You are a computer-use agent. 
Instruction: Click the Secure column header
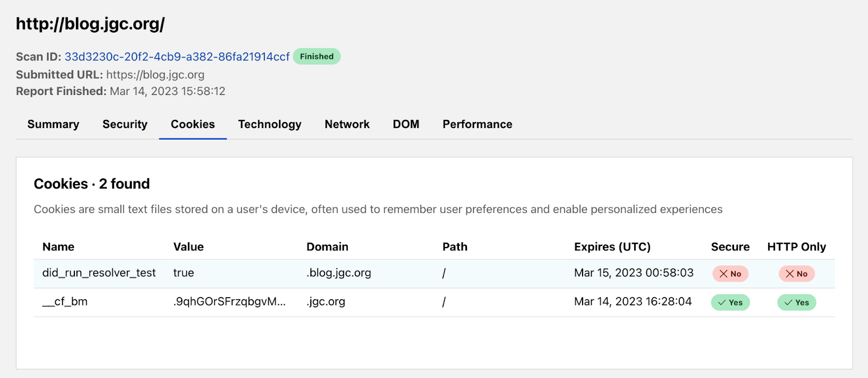pyautogui.click(x=730, y=247)
